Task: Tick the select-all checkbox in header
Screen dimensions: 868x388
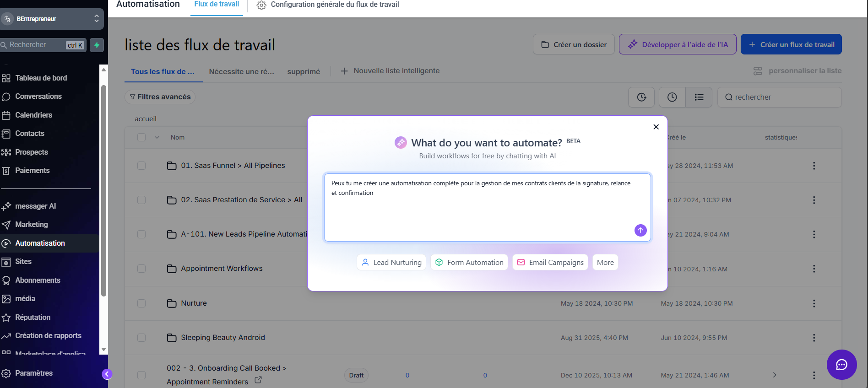Action: [x=141, y=137]
